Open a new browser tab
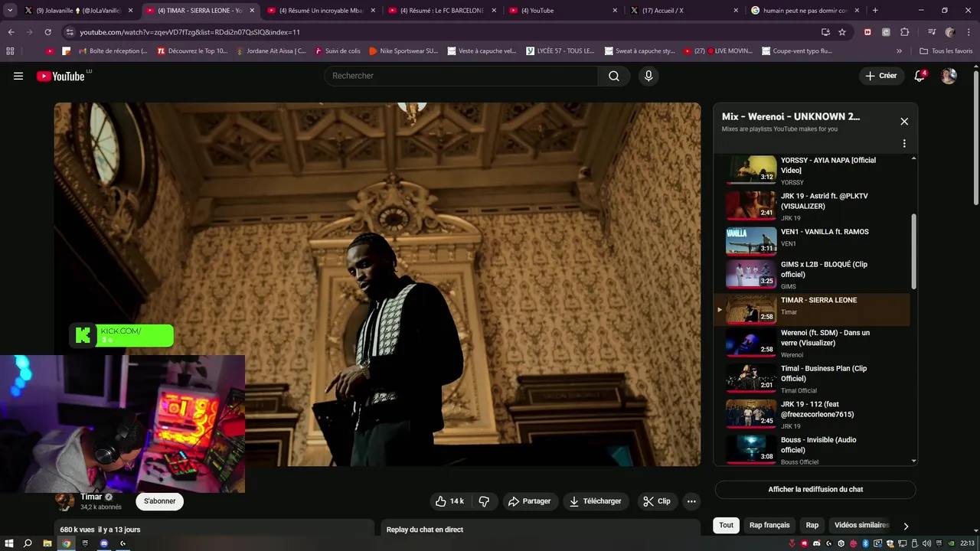The image size is (980, 551). 875,11
